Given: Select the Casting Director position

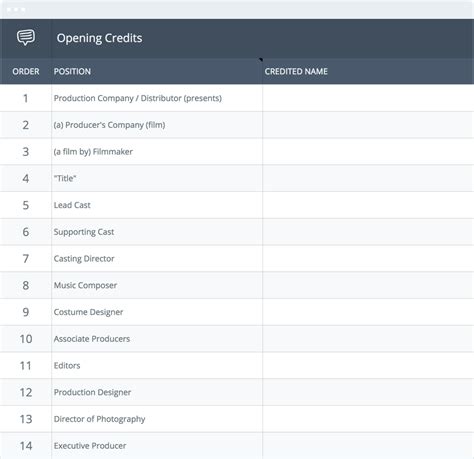Looking at the screenshot, I should tap(84, 259).
